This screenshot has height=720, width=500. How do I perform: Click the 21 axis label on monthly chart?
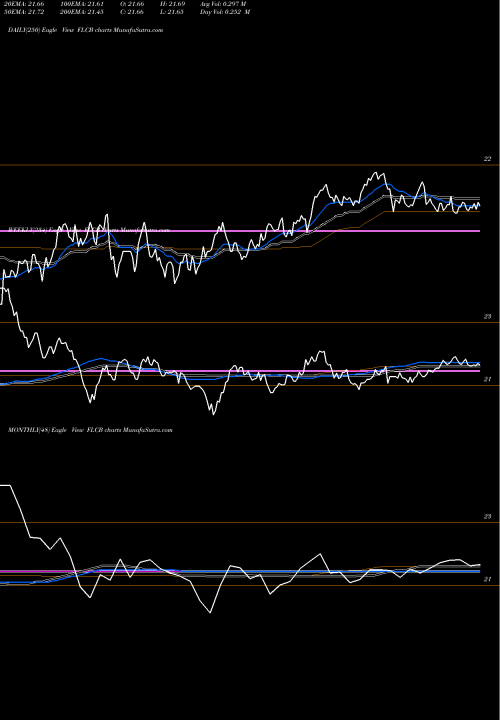coord(488,579)
